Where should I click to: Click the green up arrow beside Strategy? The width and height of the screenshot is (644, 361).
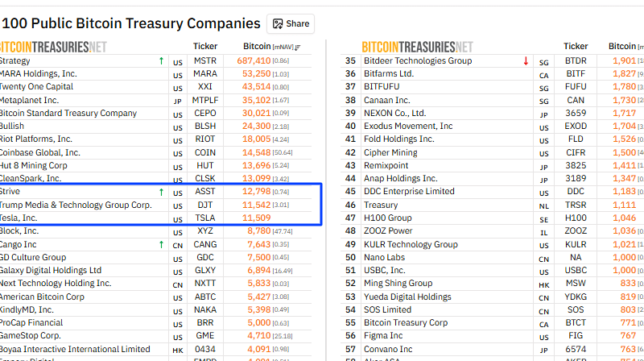161,61
